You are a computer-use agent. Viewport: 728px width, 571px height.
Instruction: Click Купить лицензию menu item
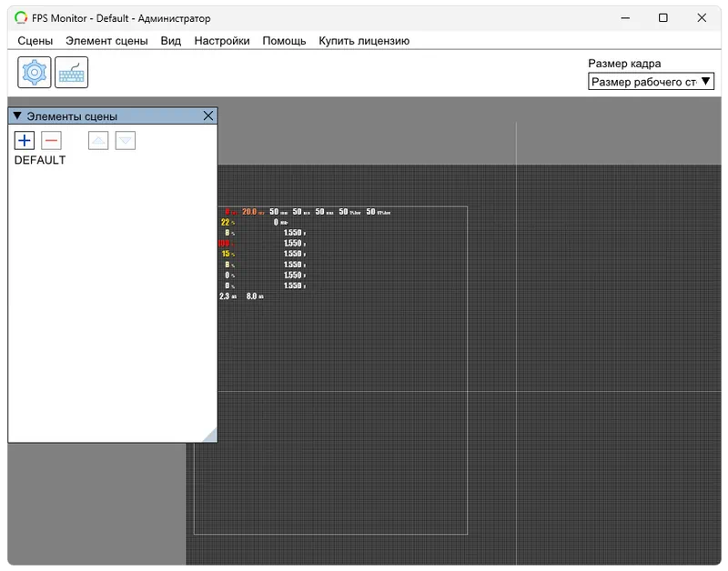point(364,41)
